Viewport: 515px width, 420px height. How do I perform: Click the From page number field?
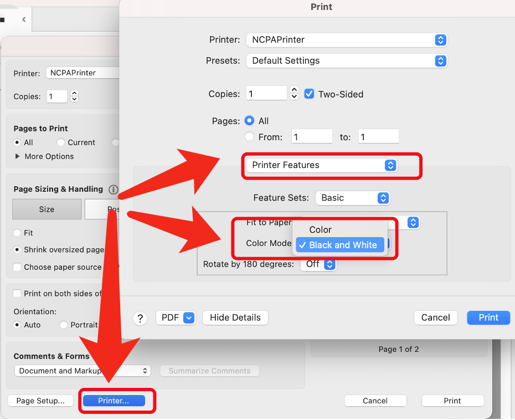[312, 137]
